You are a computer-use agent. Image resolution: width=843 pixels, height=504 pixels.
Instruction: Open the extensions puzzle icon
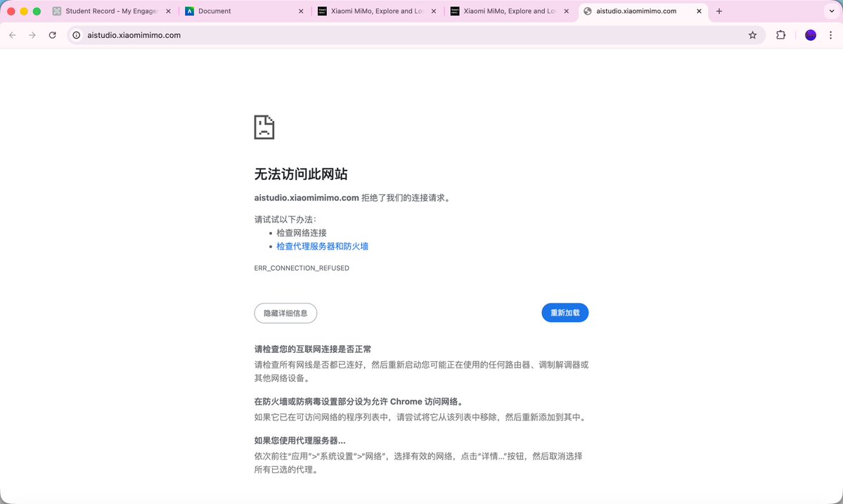[x=780, y=35]
